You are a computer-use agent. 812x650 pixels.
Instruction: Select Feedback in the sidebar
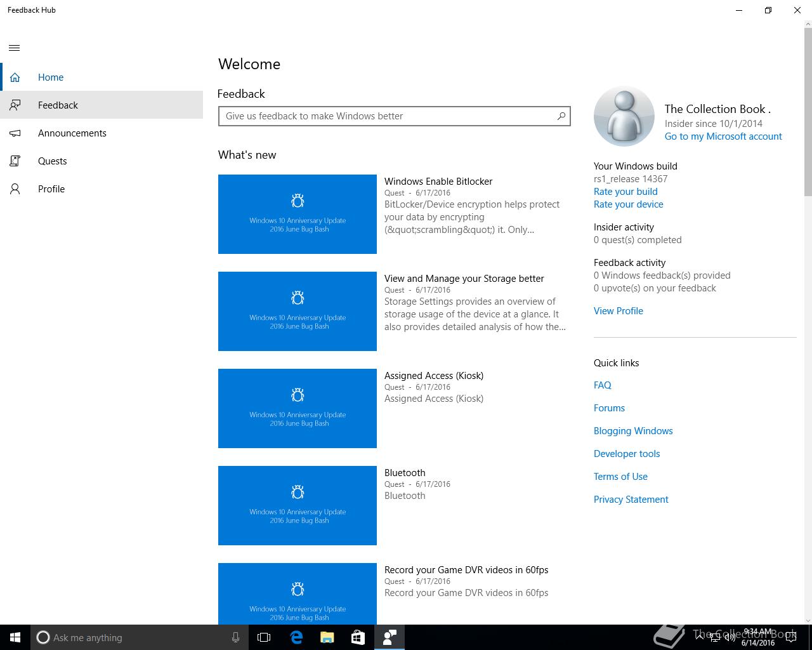(101, 105)
